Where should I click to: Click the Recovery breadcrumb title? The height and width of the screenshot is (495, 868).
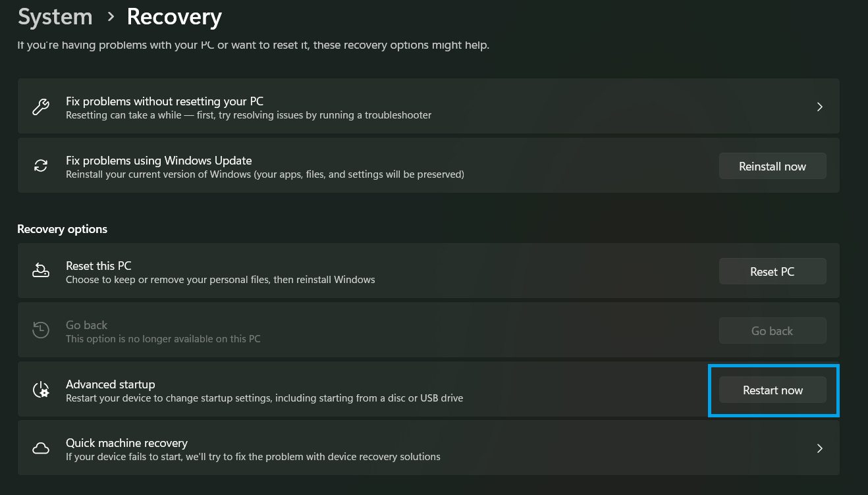[174, 17]
